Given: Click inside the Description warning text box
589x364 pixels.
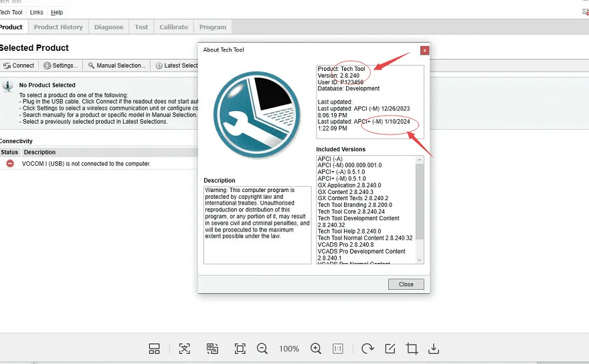Looking at the screenshot, I should [x=257, y=225].
